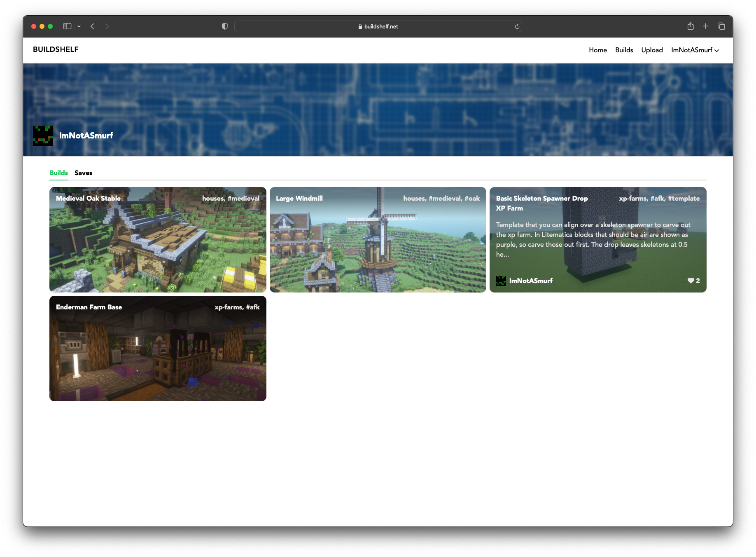756x557 pixels.
Task: Click the profile avatar in the banner
Action: click(43, 136)
